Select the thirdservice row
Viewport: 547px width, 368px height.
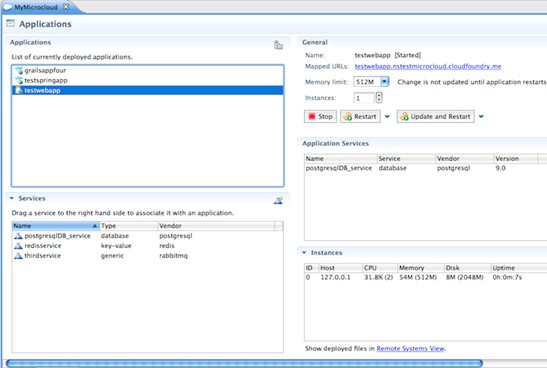pos(148,256)
